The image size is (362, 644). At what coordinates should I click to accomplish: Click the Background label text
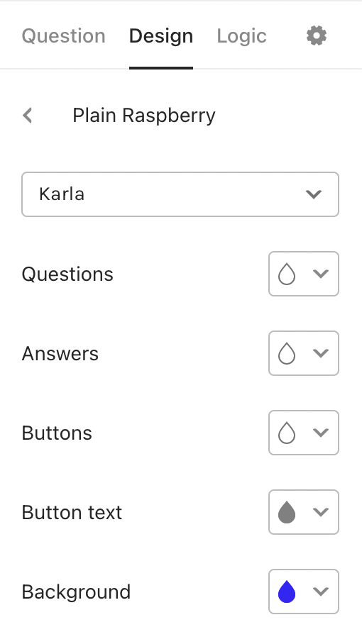(76, 592)
